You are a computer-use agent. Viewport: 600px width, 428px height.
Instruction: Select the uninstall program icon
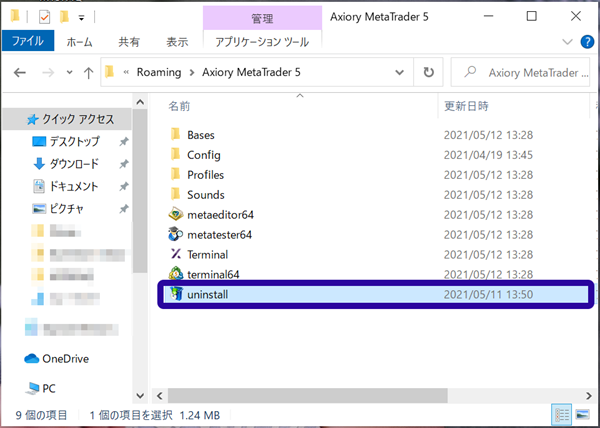(176, 294)
